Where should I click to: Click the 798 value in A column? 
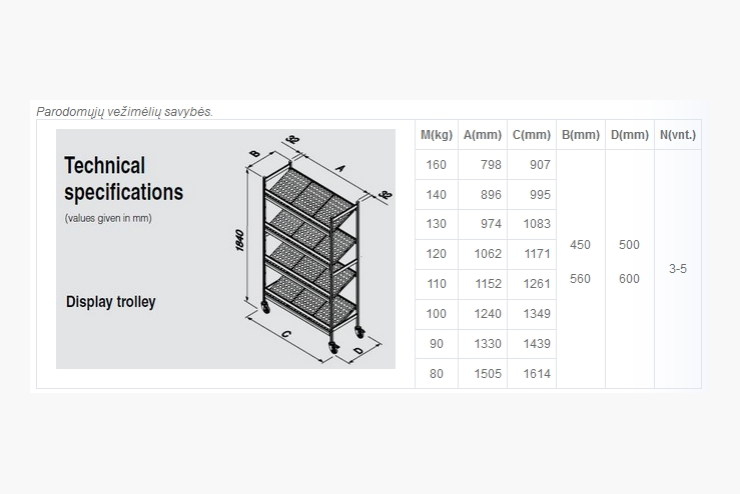coord(491,165)
